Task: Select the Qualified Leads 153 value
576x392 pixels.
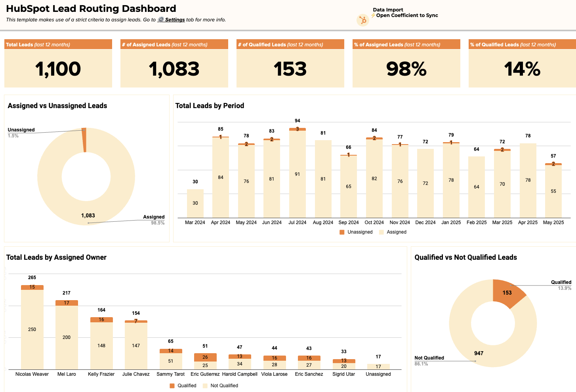Action: (x=290, y=69)
